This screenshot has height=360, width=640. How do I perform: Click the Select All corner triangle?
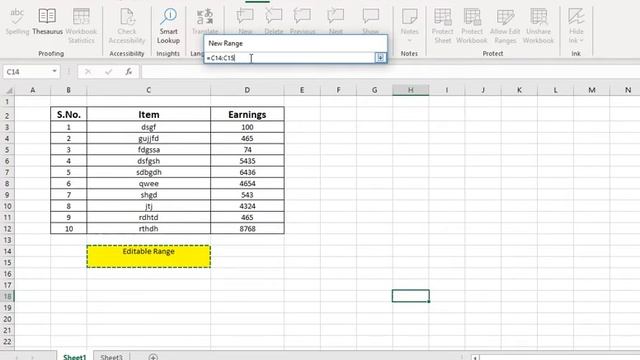point(8,90)
